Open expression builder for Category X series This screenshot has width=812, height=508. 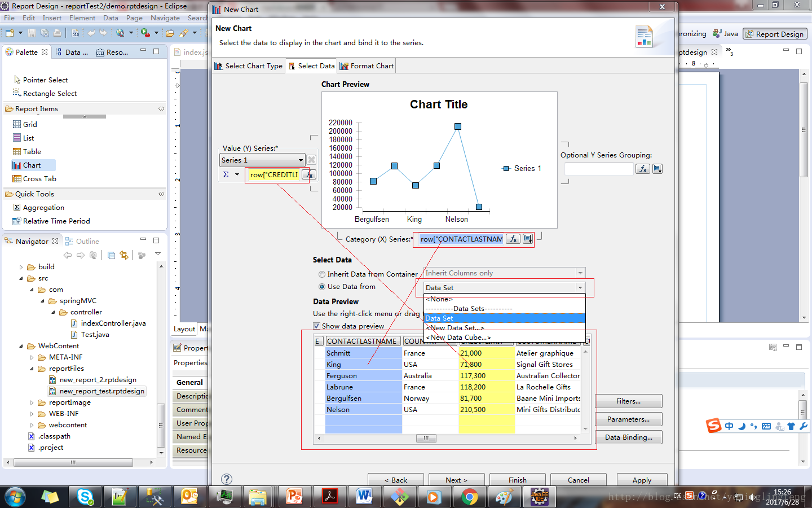[x=513, y=239]
